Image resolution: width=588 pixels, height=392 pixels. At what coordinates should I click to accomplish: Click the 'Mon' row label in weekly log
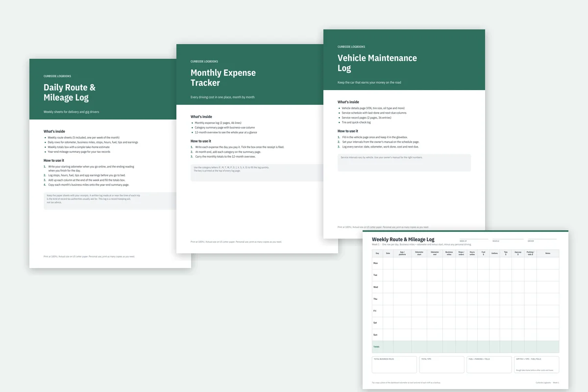pyautogui.click(x=376, y=263)
